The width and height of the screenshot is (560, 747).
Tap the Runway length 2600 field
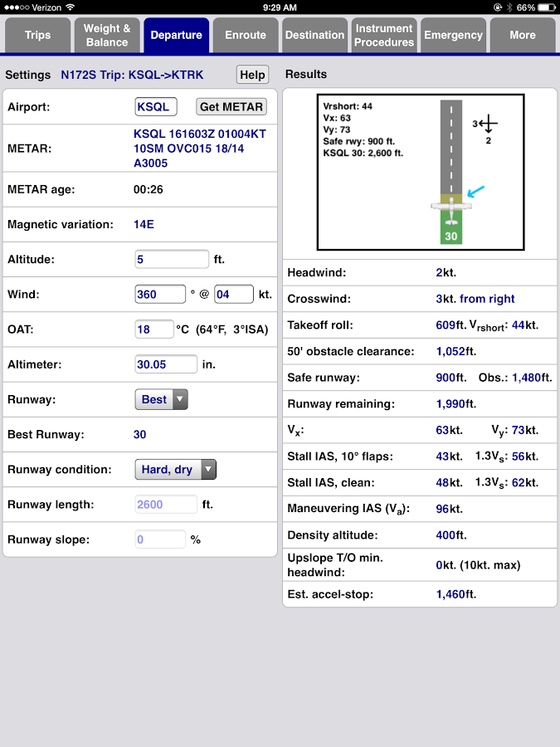pos(166,505)
